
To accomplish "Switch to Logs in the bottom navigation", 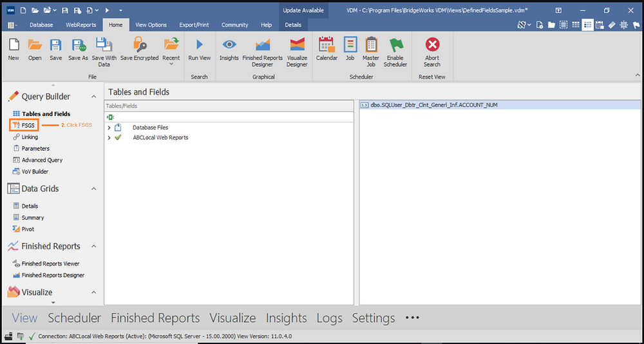I will (x=329, y=318).
